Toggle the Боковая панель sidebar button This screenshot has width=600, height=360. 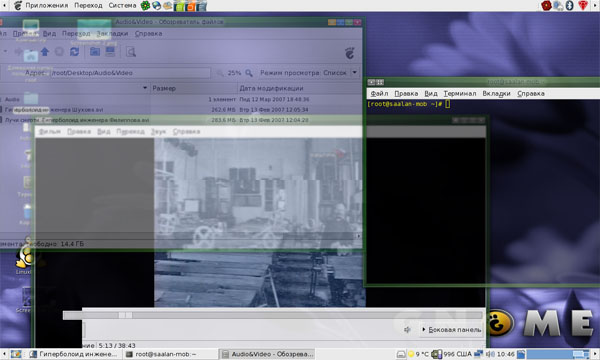click(451, 329)
